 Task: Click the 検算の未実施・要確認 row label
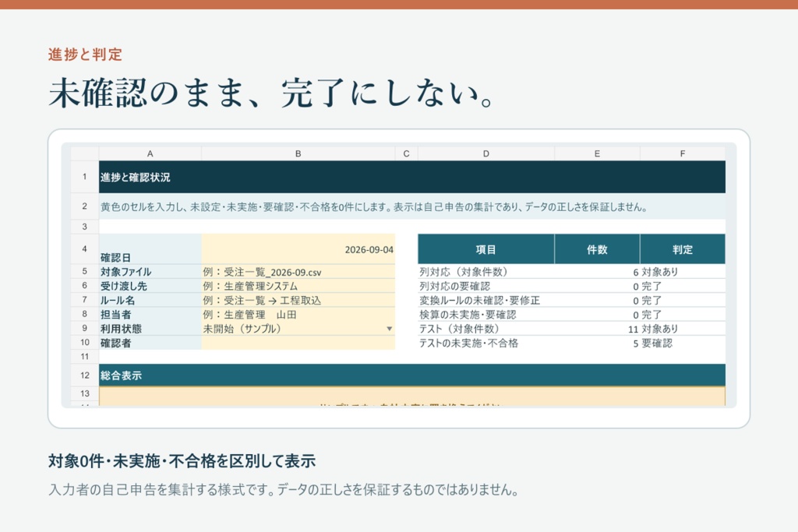click(x=486, y=315)
